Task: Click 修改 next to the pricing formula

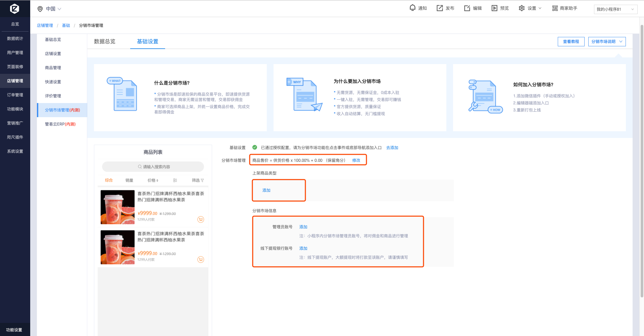Action: (356, 160)
